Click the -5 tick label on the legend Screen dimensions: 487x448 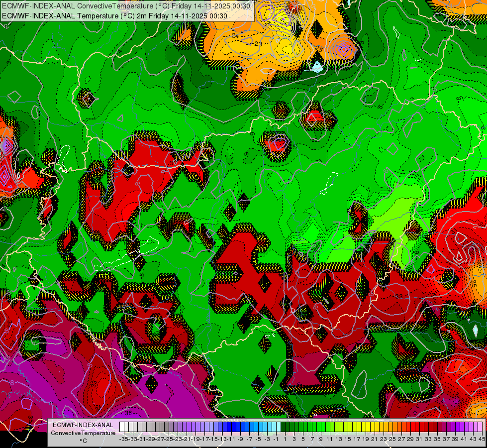pyautogui.click(x=258, y=439)
